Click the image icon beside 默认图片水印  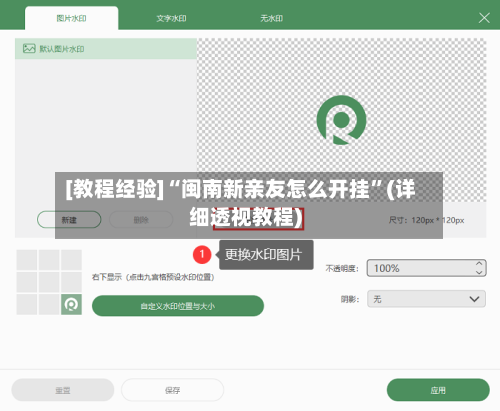click(29, 48)
